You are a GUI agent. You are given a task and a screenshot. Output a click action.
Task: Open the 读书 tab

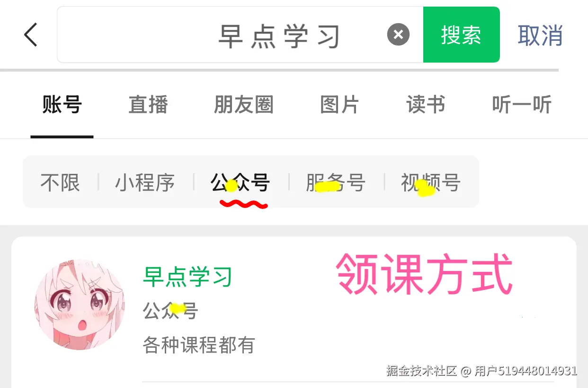click(x=426, y=104)
